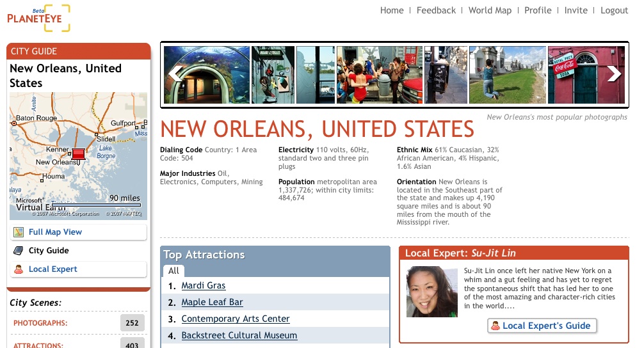The image size is (644, 348).
Task: Click the Local Expert: Su-Jit Lin header
Action: click(x=460, y=253)
